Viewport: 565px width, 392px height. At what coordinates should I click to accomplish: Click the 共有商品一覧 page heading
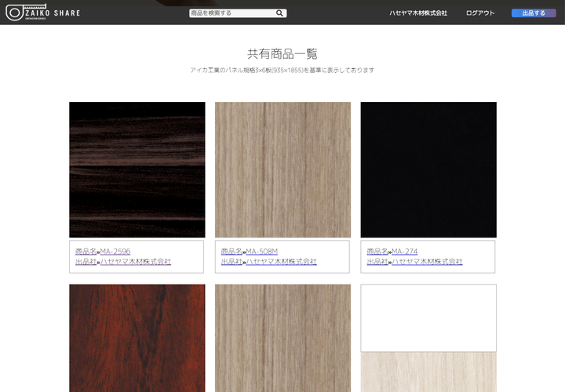click(x=282, y=54)
